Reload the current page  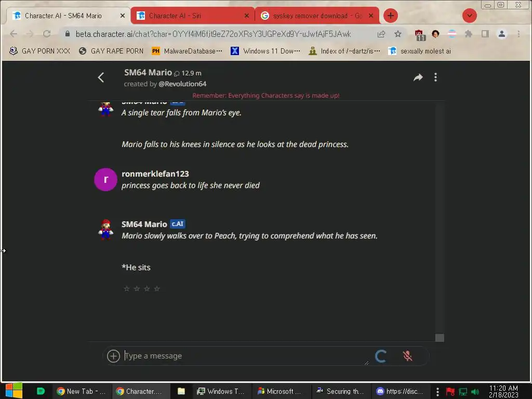[x=46, y=34]
